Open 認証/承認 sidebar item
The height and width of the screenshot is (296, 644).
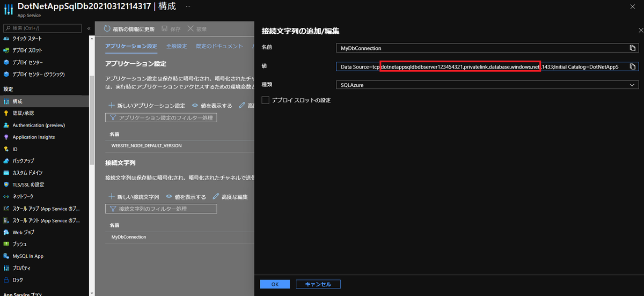click(23, 113)
